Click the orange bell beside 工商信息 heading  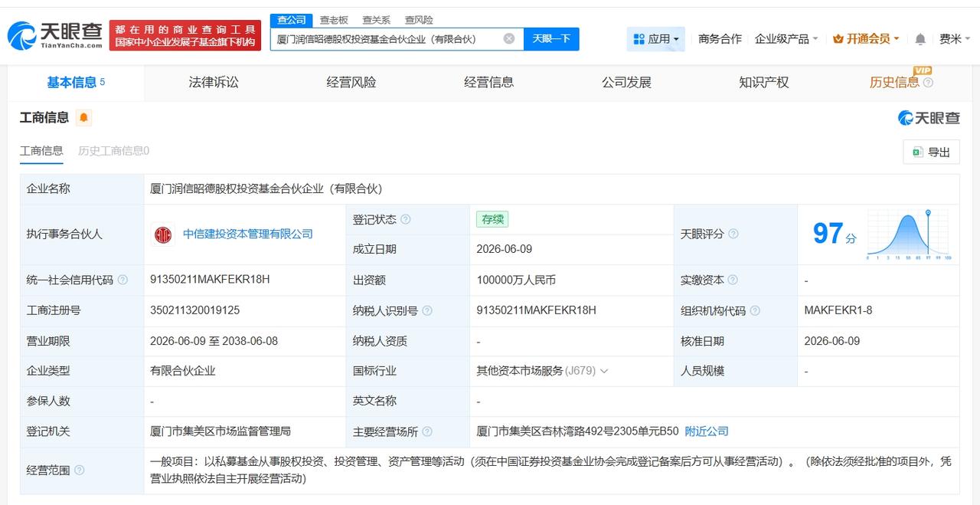pos(83,118)
